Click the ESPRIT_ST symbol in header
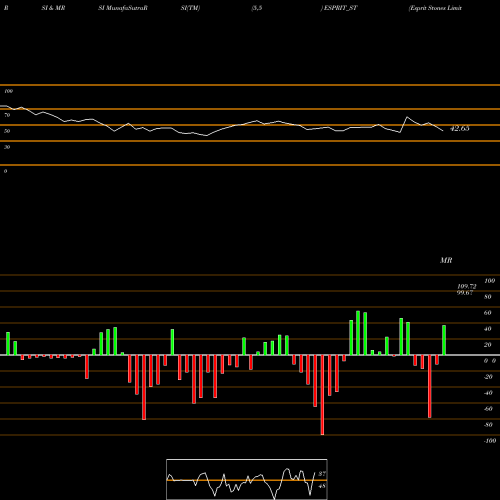Image resolution: width=500 pixels, height=500 pixels. pos(339,8)
